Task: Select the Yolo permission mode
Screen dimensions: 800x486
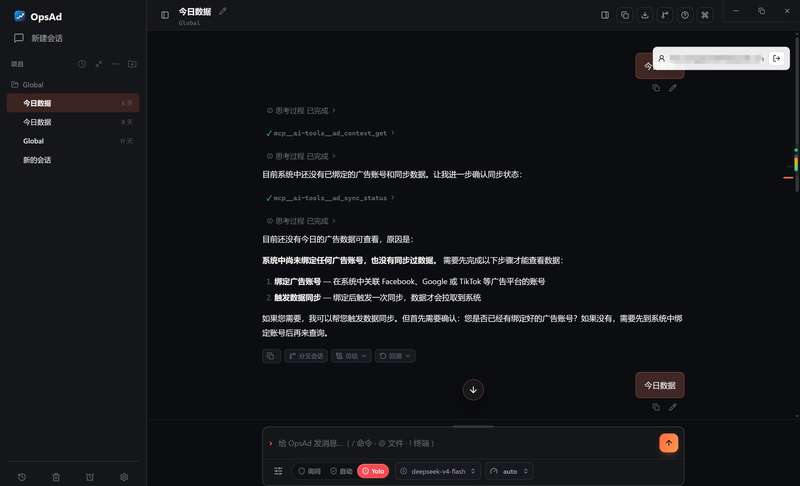Action: 373,471
